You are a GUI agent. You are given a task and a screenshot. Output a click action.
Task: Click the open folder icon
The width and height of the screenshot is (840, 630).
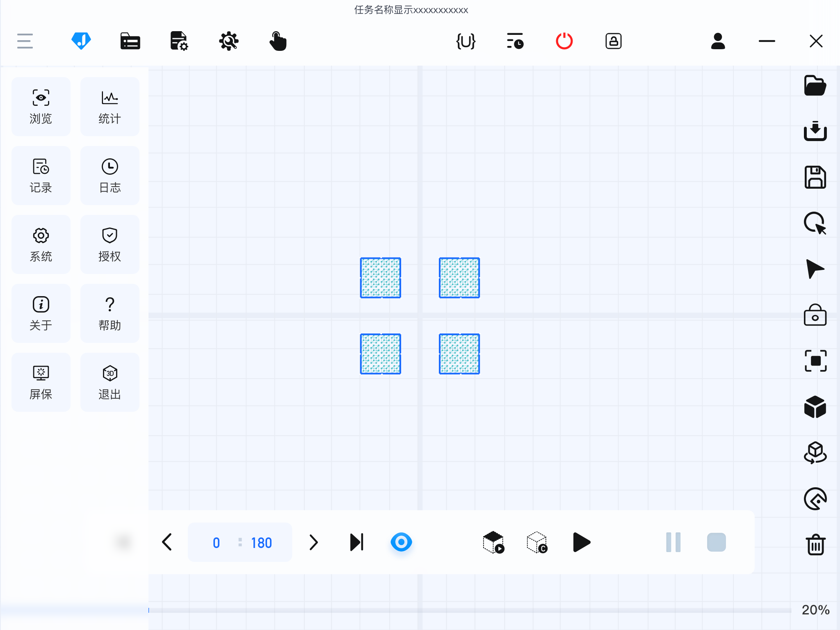pyautogui.click(x=815, y=86)
